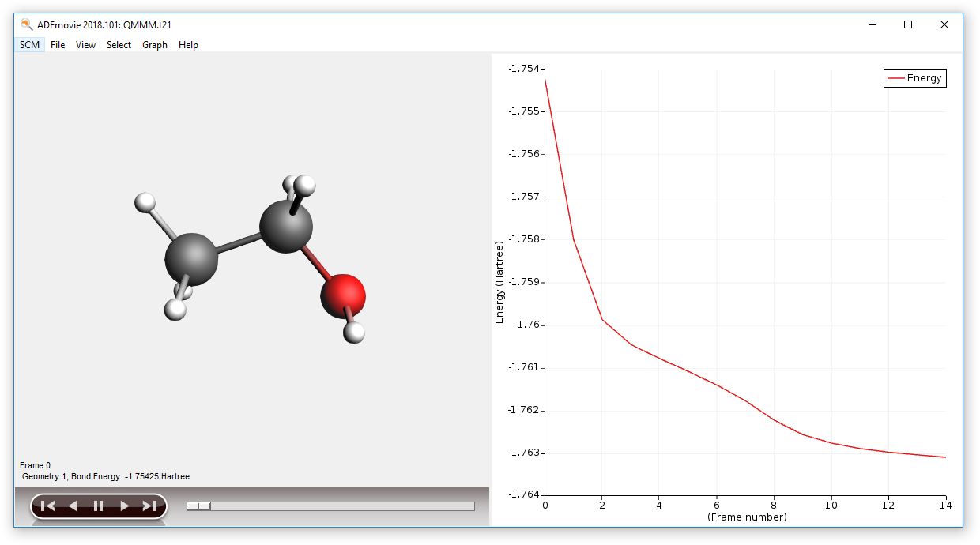Click the -1.754 y-axis tick label
980x545 pixels.
click(524, 69)
